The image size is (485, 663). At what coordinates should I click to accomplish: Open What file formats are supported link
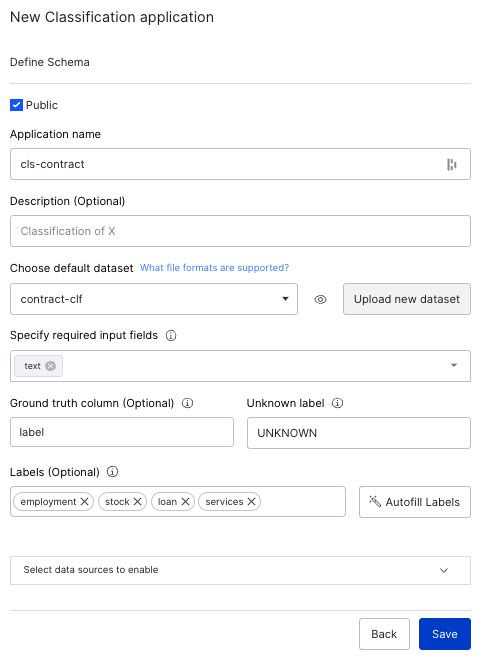pyautogui.click(x=214, y=268)
